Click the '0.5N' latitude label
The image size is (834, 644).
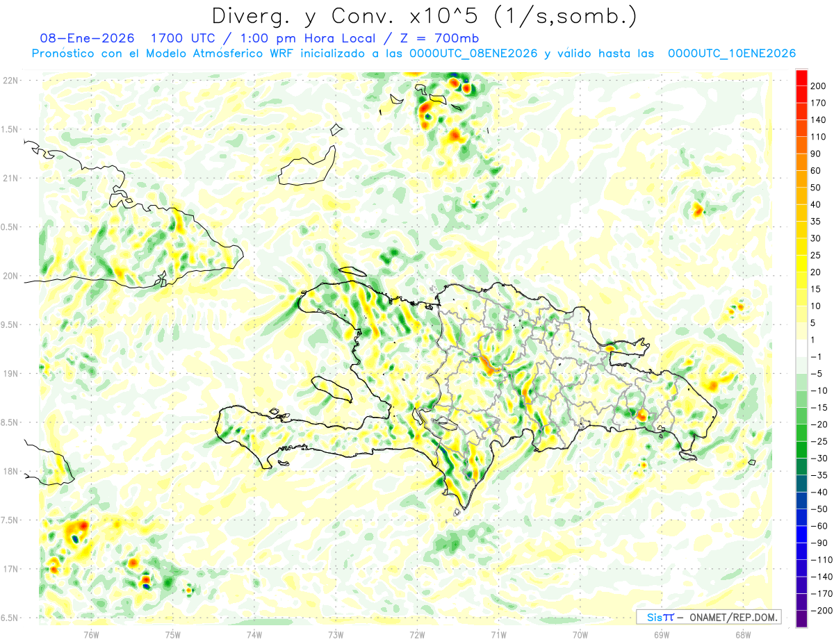point(10,227)
